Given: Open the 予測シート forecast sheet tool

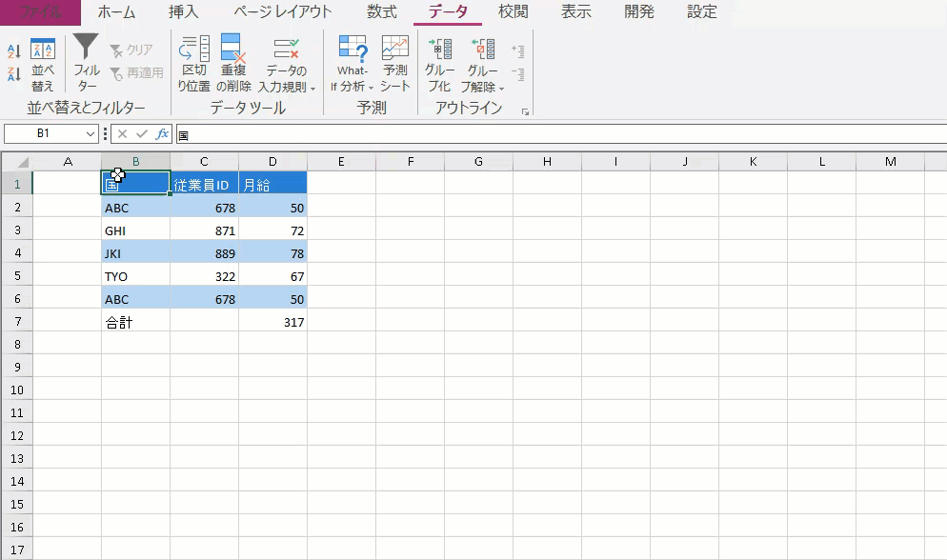Looking at the screenshot, I should click(395, 63).
